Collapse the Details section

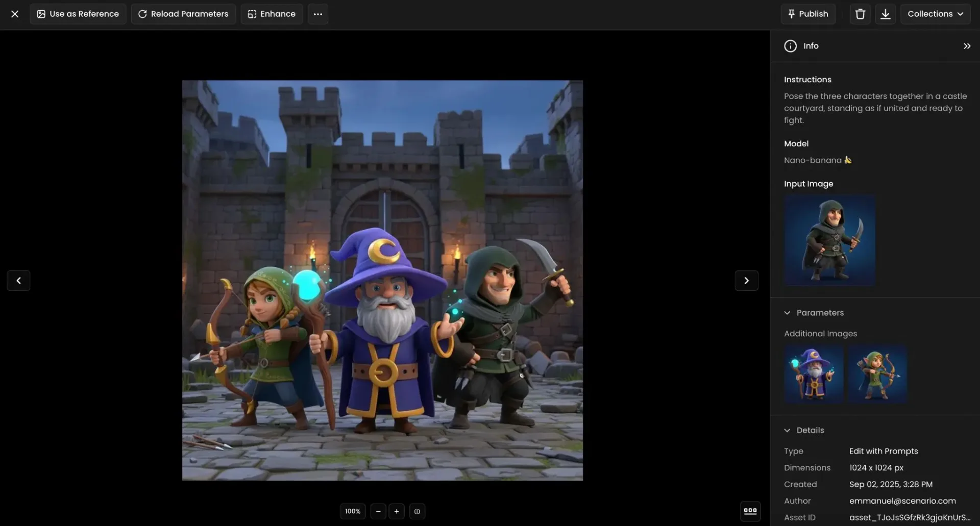pyautogui.click(x=787, y=430)
